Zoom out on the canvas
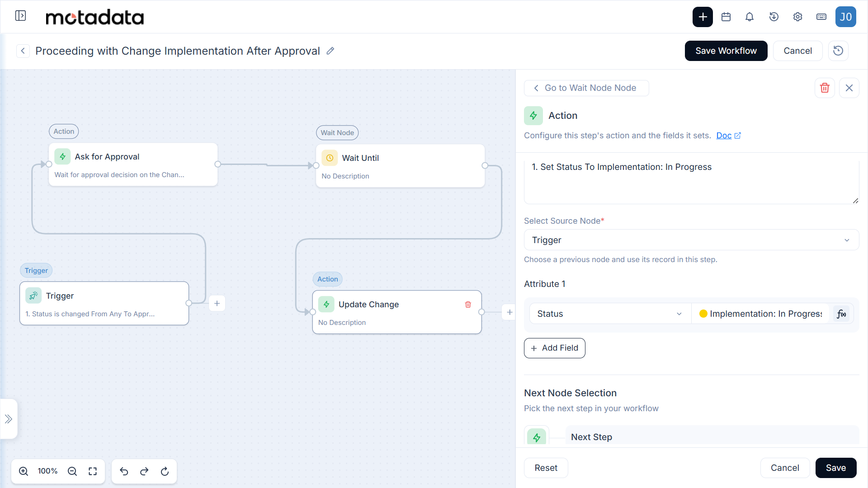The width and height of the screenshot is (868, 488). (72, 471)
